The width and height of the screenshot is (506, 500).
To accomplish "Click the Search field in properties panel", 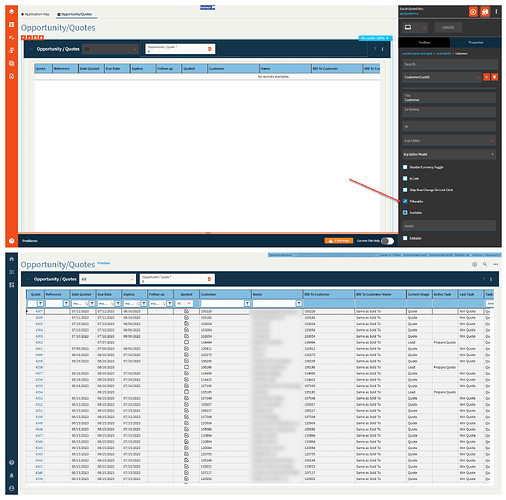I will click(449, 64).
